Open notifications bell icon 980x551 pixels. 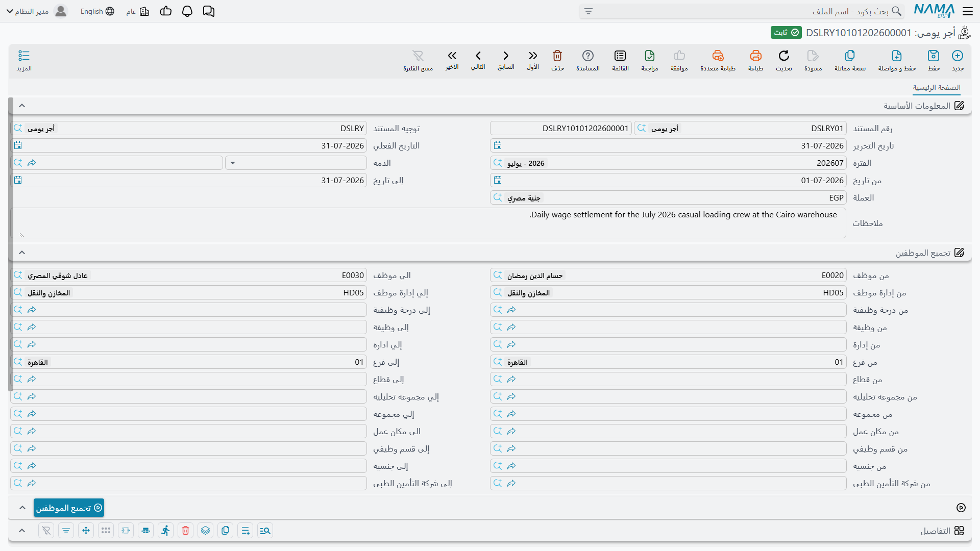(x=187, y=11)
